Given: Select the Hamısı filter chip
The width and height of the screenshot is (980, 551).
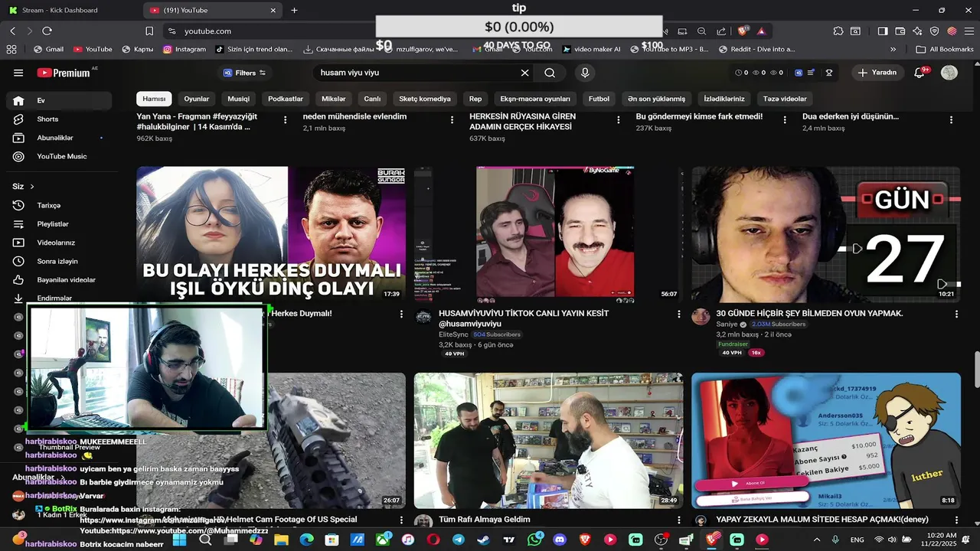Looking at the screenshot, I should click(154, 99).
